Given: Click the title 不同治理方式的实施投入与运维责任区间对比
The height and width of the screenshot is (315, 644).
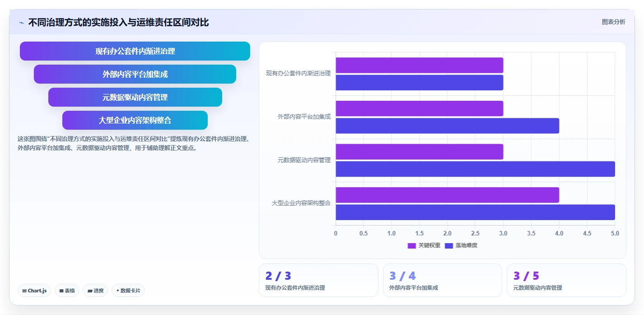Looking at the screenshot, I should 118,22.
